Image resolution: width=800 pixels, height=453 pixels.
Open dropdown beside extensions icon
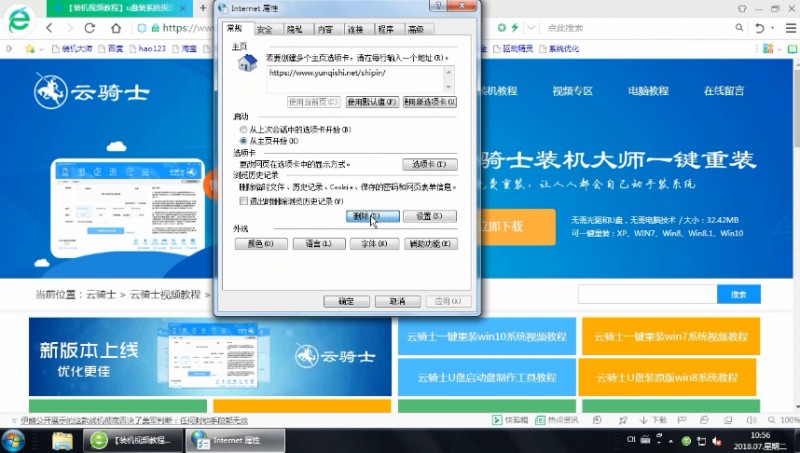tap(780, 49)
